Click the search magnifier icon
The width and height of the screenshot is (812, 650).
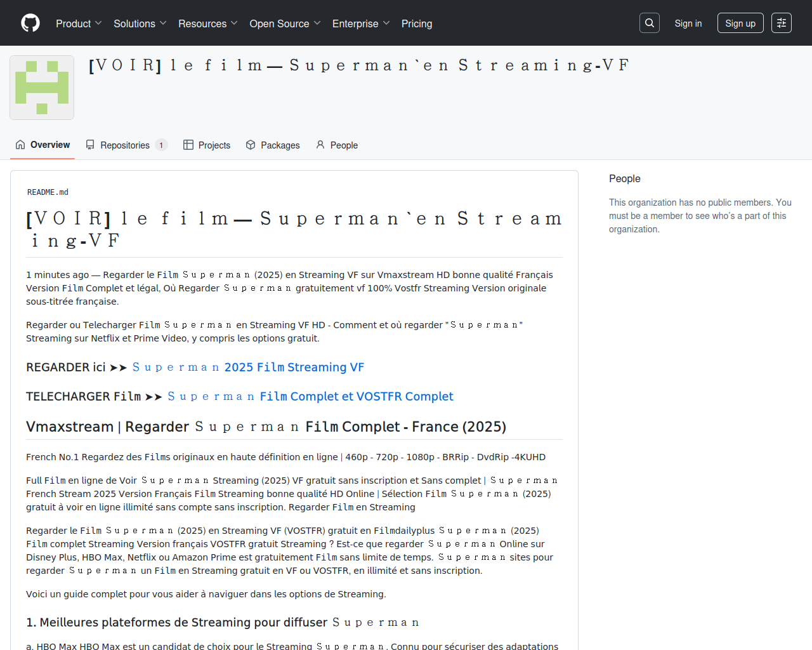tap(650, 23)
